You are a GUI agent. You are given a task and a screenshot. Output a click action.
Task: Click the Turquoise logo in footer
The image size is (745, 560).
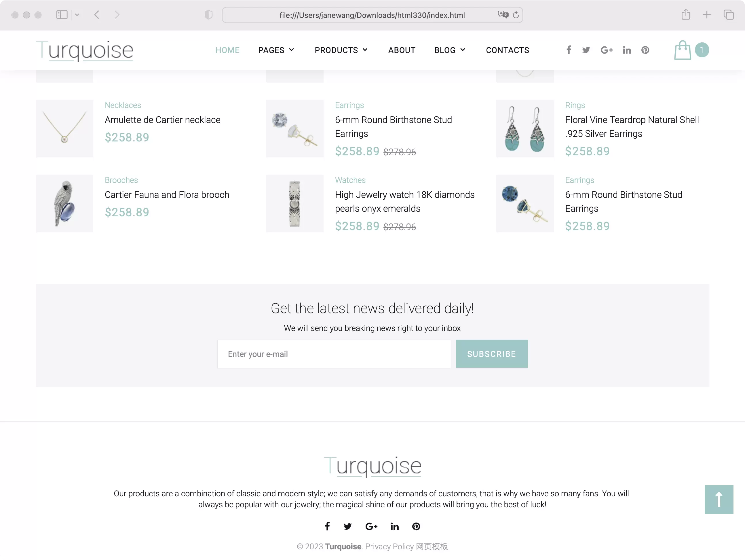click(x=372, y=465)
